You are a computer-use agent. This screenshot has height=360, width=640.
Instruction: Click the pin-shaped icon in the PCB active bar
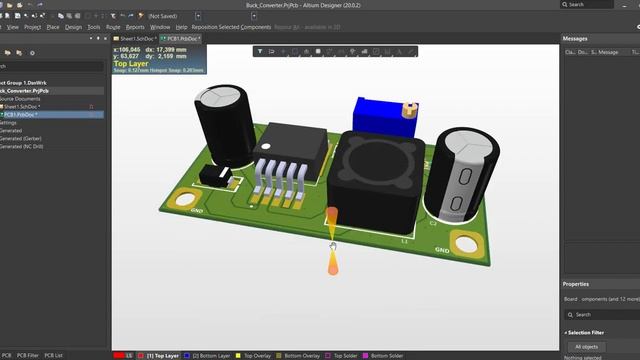pos(353,51)
